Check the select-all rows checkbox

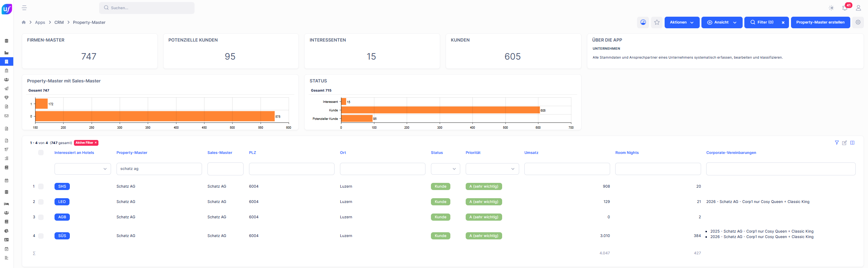(41, 153)
